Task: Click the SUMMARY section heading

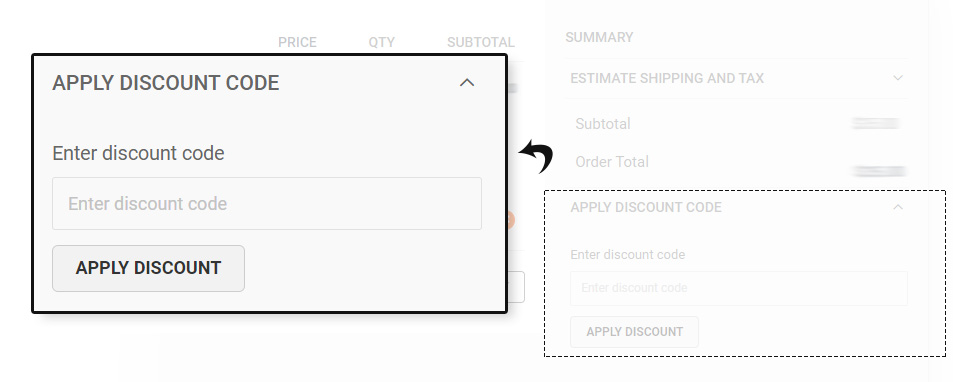Action: click(x=599, y=37)
